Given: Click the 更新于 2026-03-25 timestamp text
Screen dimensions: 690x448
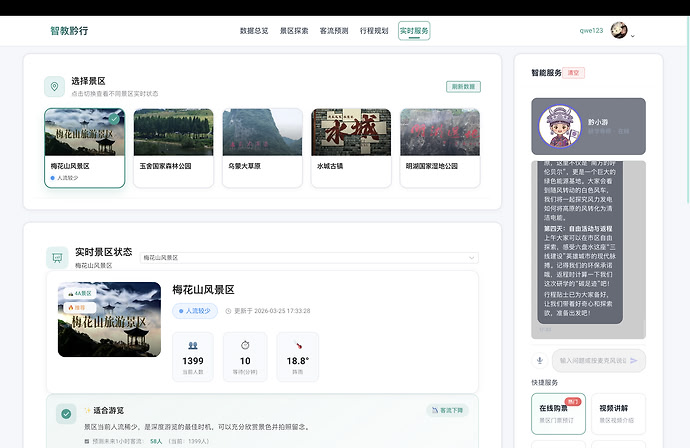Looking at the screenshot, I should pyautogui.click(x=272, y=311).
